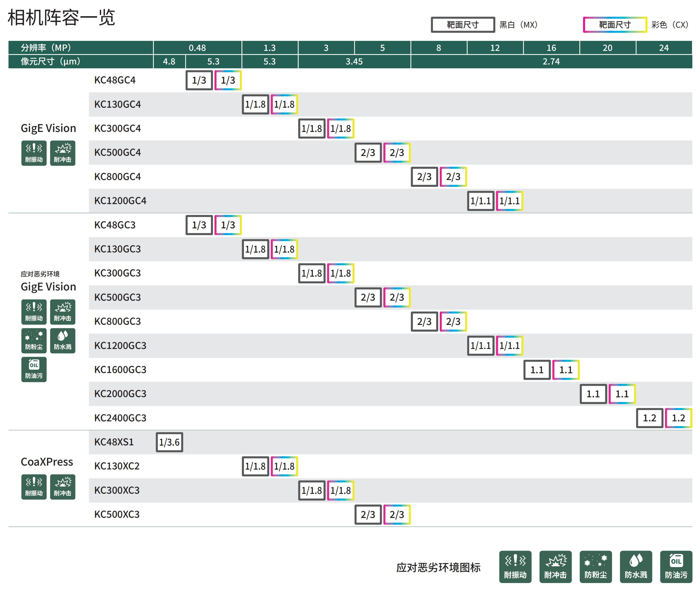The image size is (700, 592).
Task: Click the 耐振动 icon under CoaXPress
Action: point(34,487)
